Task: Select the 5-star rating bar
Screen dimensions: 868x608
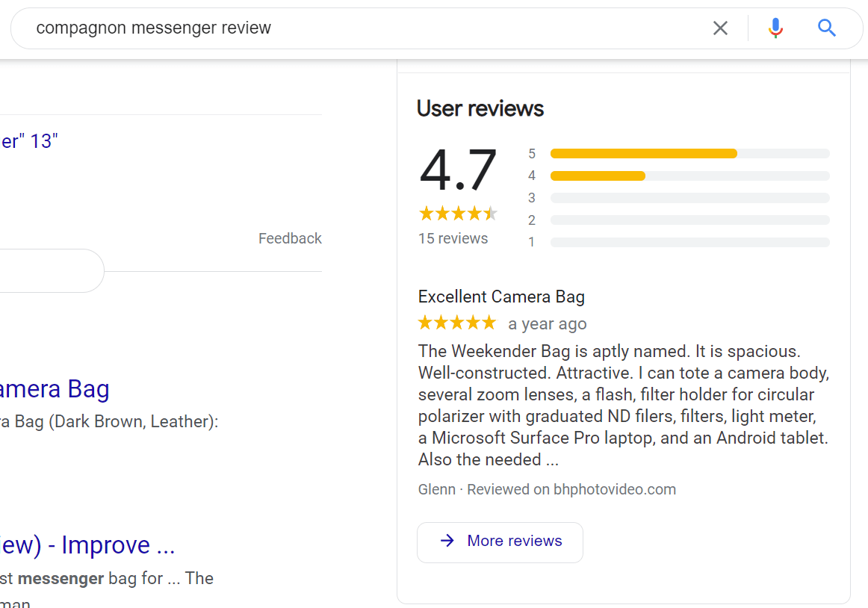Action: [x=689, y=153]
